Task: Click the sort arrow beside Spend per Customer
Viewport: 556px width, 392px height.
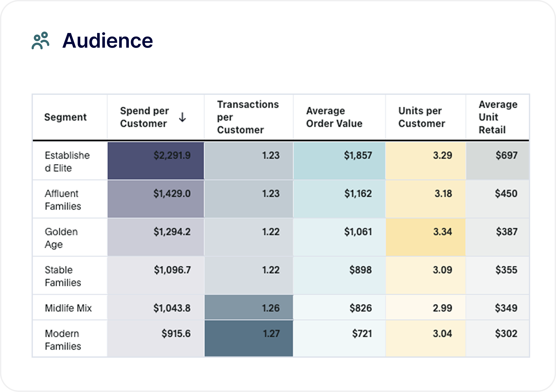Action: (x=182, y=117)
